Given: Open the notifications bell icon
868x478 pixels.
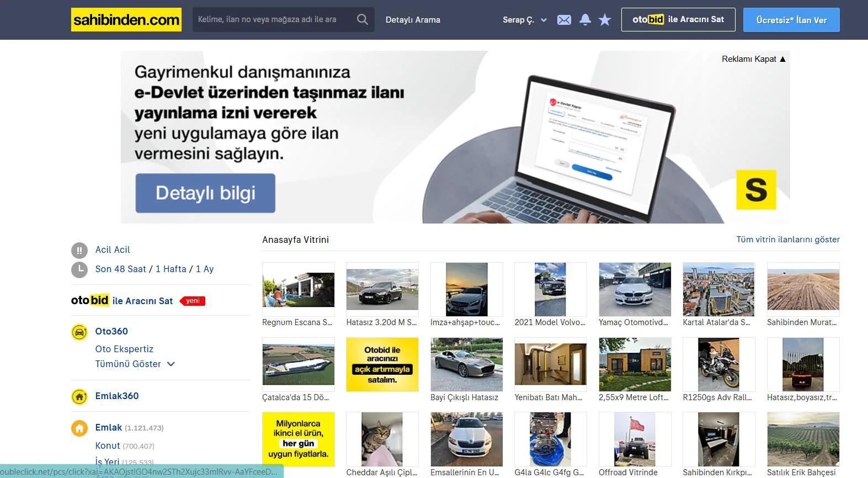Looking at the screenshot, I should [585, 20].
